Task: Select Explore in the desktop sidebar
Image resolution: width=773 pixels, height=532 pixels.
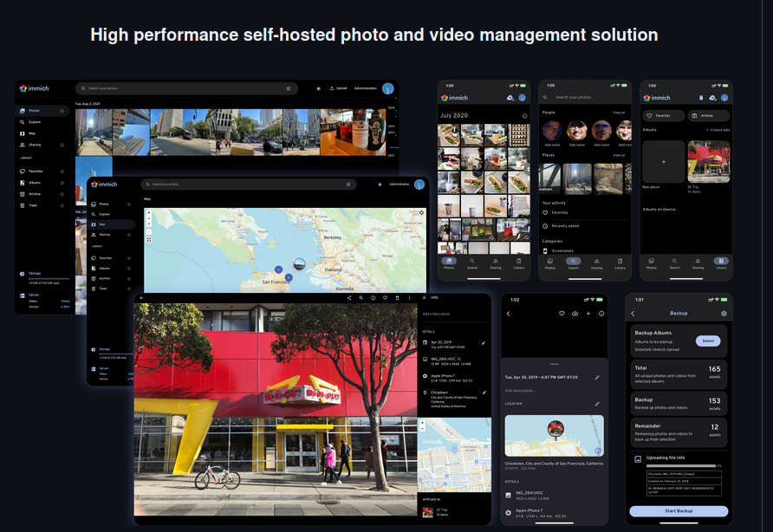Action: tap(35, 122)
